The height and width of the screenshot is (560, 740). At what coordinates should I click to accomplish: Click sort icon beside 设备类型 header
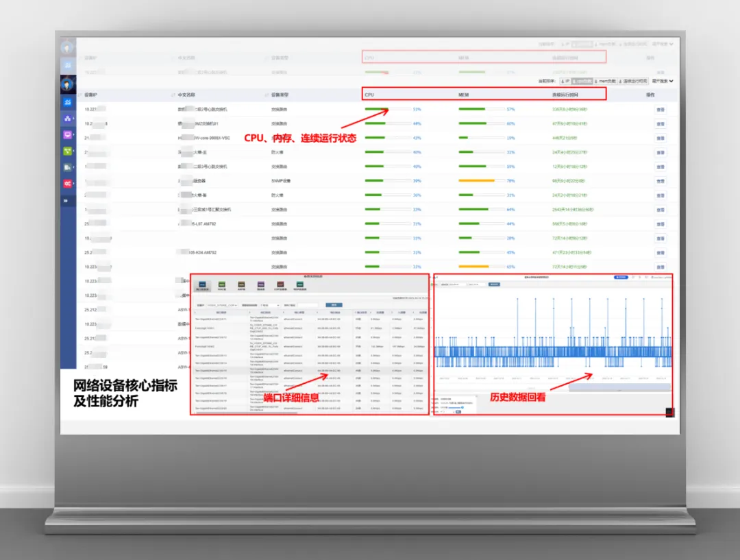point(267,95)
